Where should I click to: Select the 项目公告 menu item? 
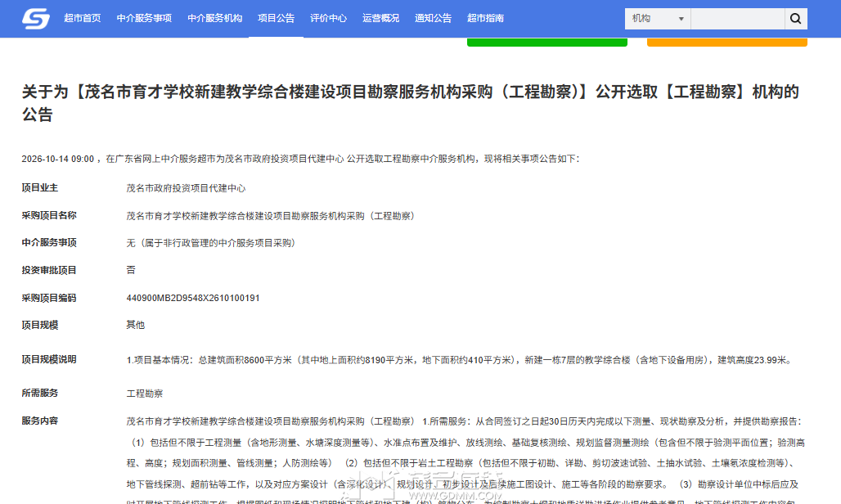(x=277, y=18)
